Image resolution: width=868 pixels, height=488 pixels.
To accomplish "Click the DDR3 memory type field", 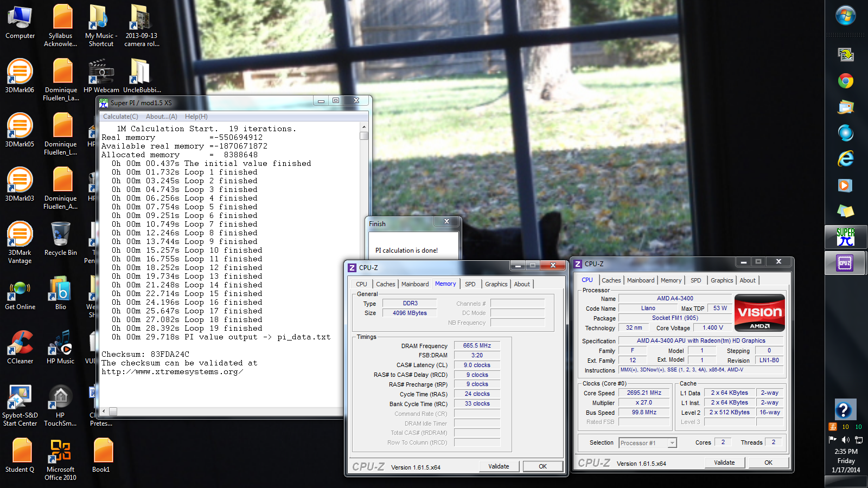I will [x=410, y=304].
